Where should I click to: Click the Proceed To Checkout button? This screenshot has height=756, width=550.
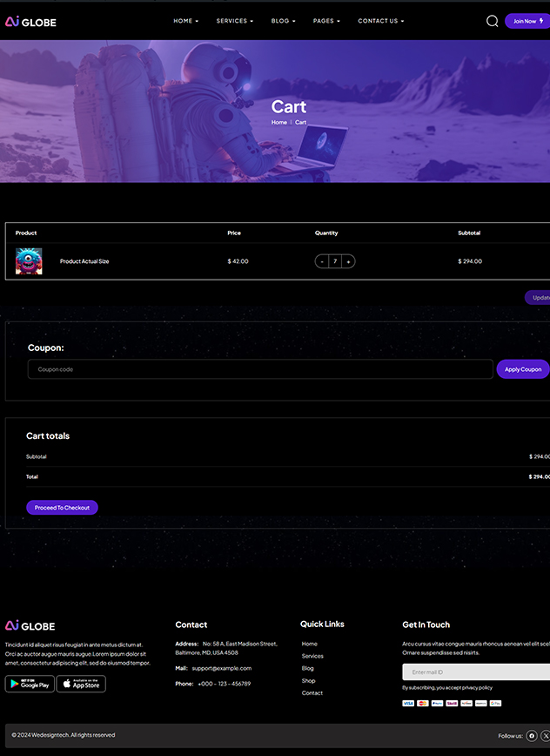tap(62, 508)
